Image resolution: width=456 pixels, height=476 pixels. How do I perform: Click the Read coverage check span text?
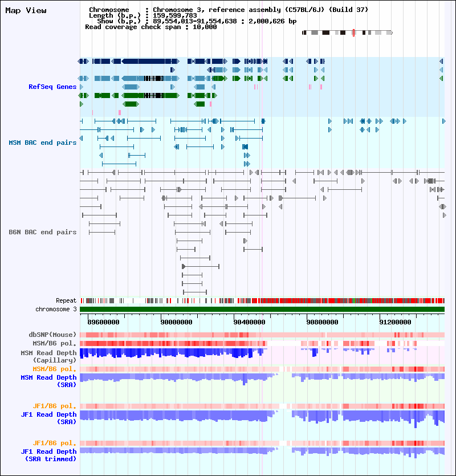[x=151, y=27]
